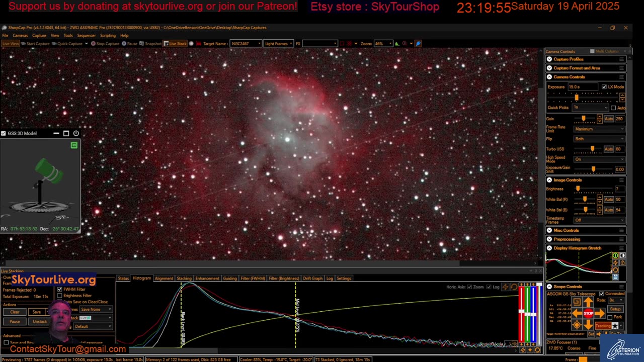Slew telescope right with the right arrow
644x362 pixels.
(600, 314)
